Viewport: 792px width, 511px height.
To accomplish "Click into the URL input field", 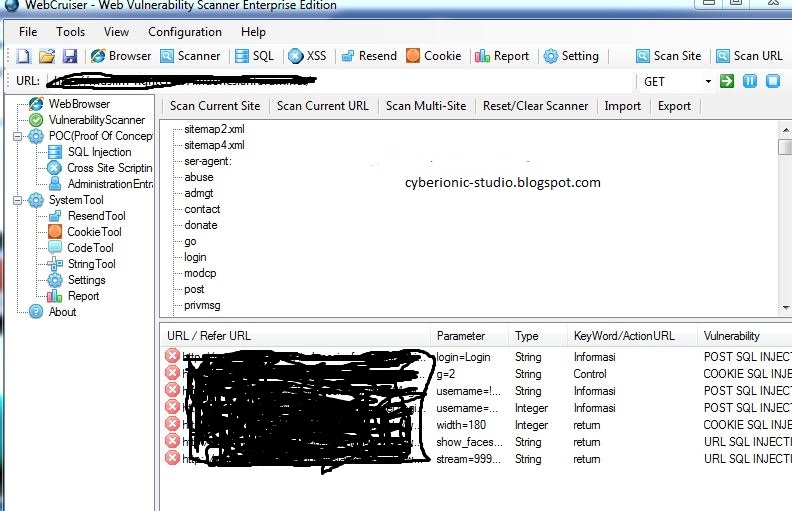I will coord(339,81).
